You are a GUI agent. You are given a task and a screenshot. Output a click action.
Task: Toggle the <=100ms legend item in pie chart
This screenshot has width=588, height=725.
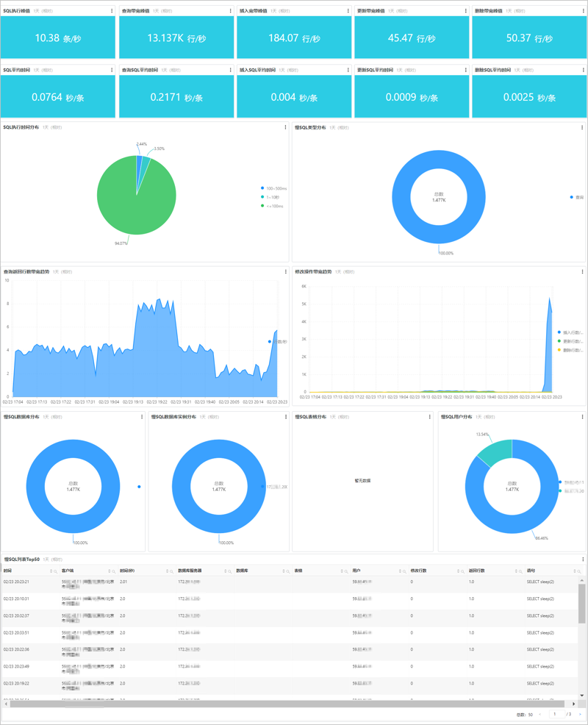pyautogui.click(x=272, y=206)
